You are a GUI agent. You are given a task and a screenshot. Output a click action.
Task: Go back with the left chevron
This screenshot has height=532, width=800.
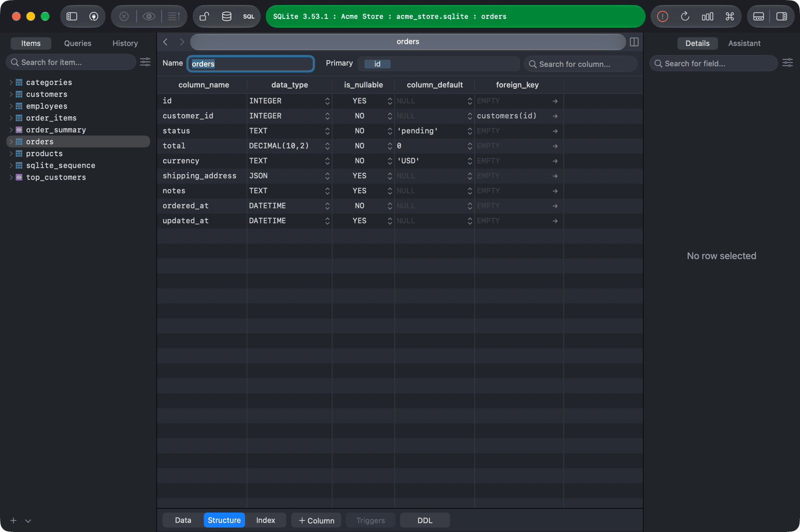click(x=165, y=42)
